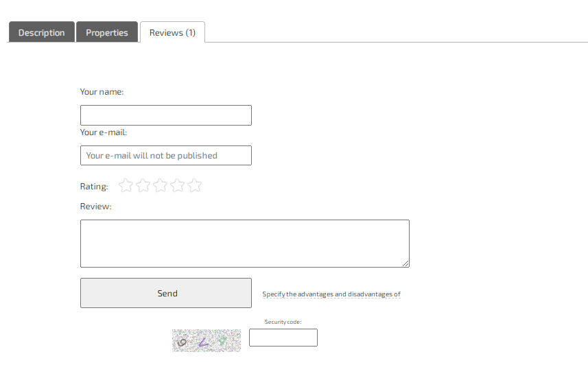Viewport: 588px width, 376px height.
Task: Select the first rating star
Action: [126, 185]
